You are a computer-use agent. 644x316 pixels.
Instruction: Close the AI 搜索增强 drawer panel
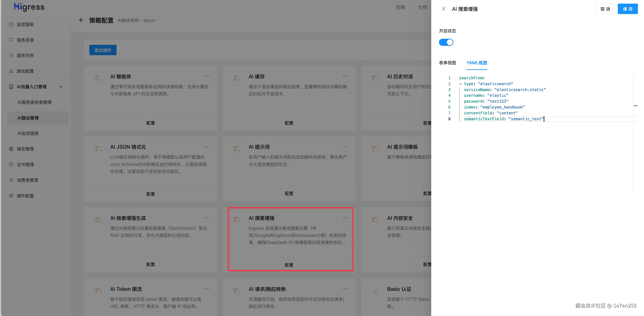coord(443,9)
